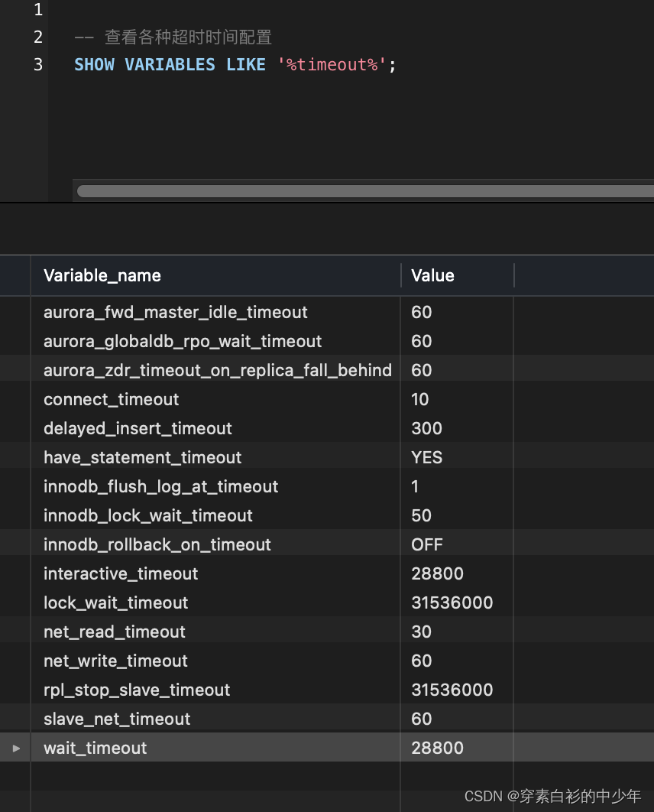Click value 31536000 of lock_wait_timeout
The width and height of the screenshot is (654, 812).
click(x=452, y=603)
